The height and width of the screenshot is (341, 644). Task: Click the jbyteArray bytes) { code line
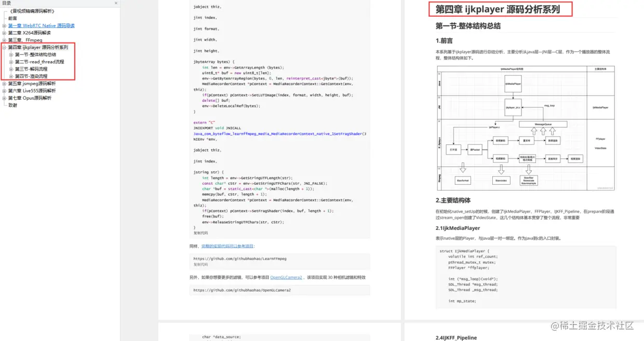tap(214, 62)
